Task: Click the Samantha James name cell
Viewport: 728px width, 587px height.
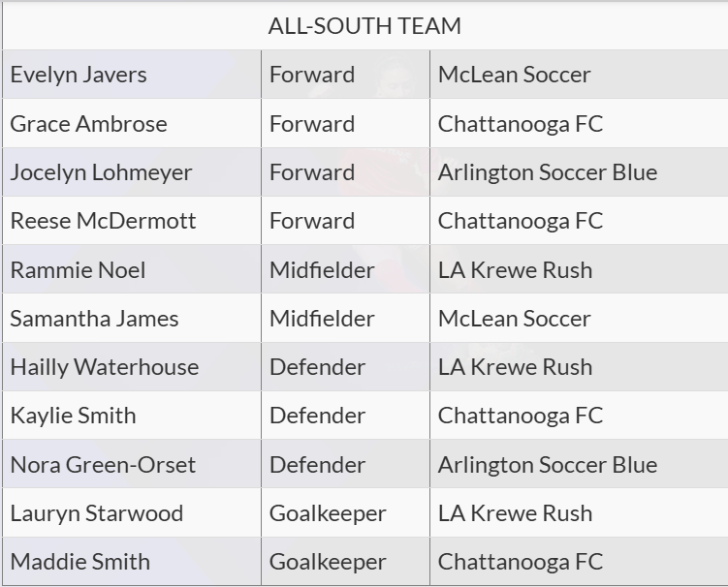Action: (94, 319)
